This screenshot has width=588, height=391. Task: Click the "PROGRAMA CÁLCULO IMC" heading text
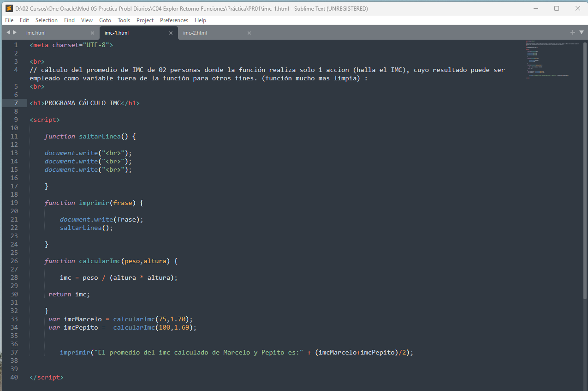coord(83,103)
